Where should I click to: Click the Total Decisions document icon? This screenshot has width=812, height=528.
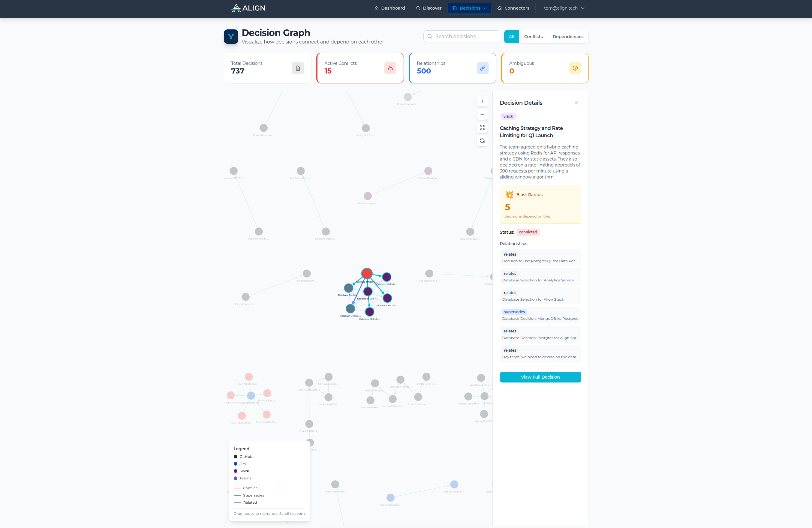(x=298, y=68)
